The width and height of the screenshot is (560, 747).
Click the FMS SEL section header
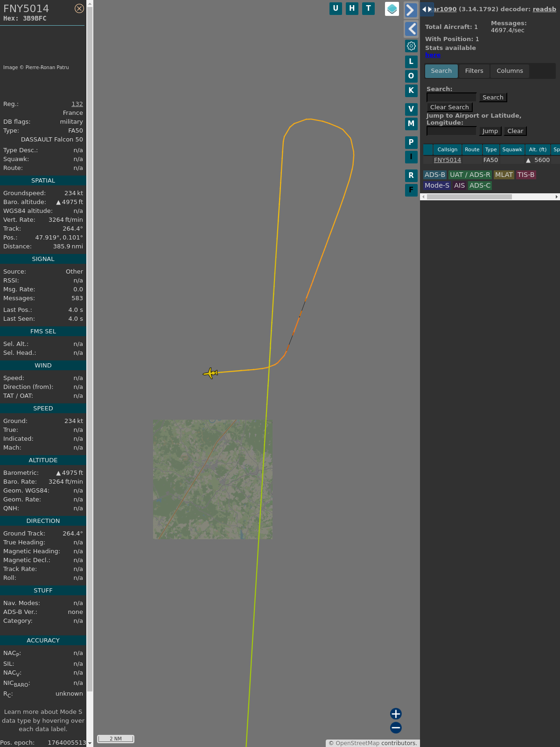(43, 331)
